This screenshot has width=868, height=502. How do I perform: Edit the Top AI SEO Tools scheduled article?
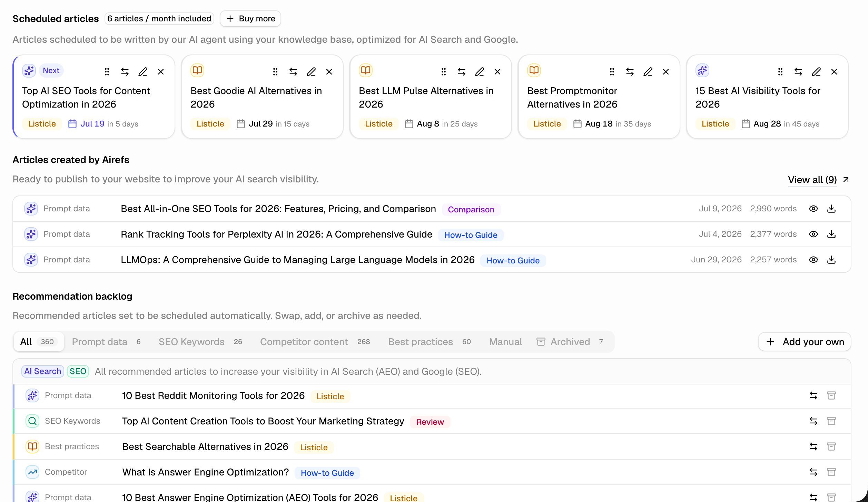point(143,72)
